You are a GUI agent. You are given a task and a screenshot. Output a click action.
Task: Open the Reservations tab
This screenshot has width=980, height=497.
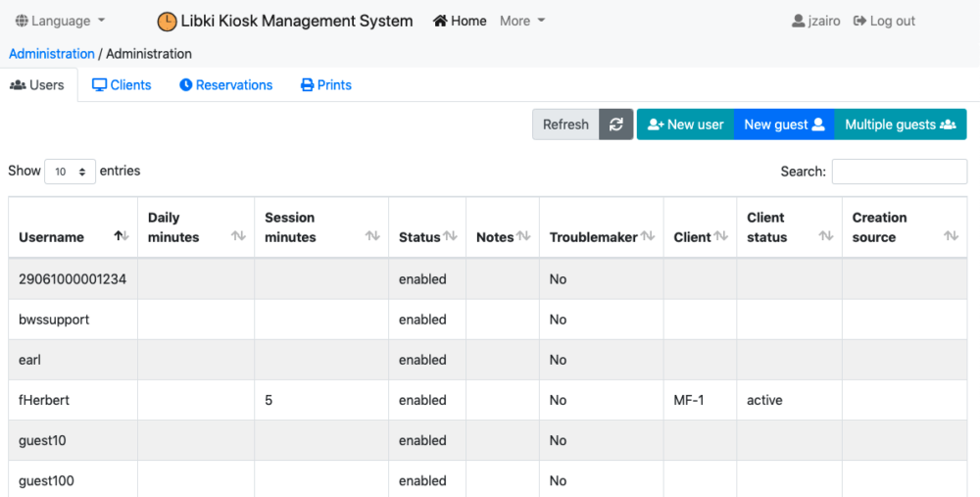pyautogui.click(x=225, y=85)
